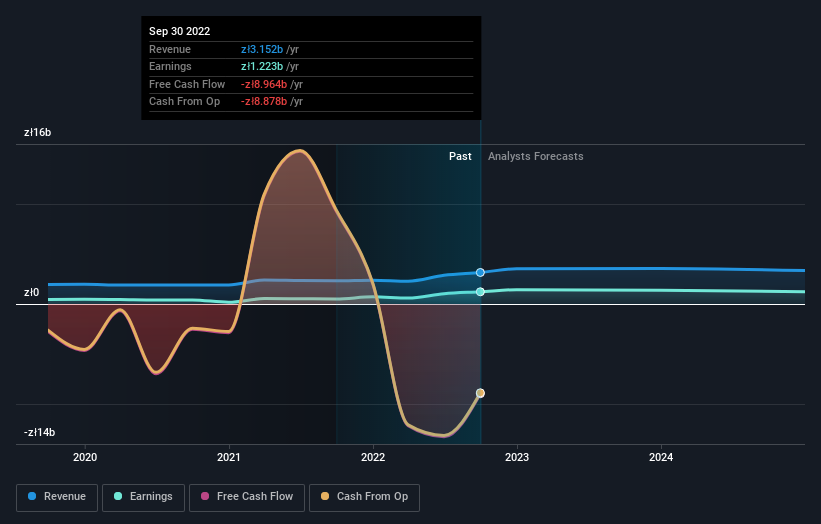This screenshot has height=524, width=821.
Task: Click the -zł14b y-axis label
Action: [x=39, y=432]
